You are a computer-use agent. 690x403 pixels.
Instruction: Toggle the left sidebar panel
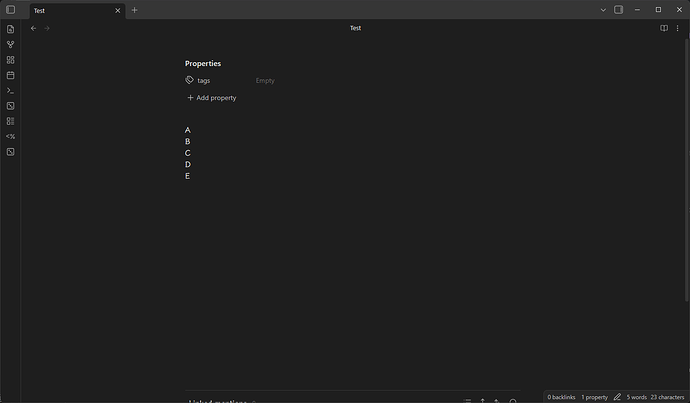click(x=11, y=10)
